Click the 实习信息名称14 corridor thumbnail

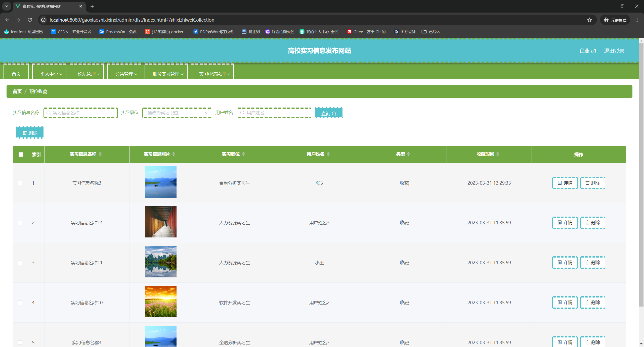click(x=161, y=222)
